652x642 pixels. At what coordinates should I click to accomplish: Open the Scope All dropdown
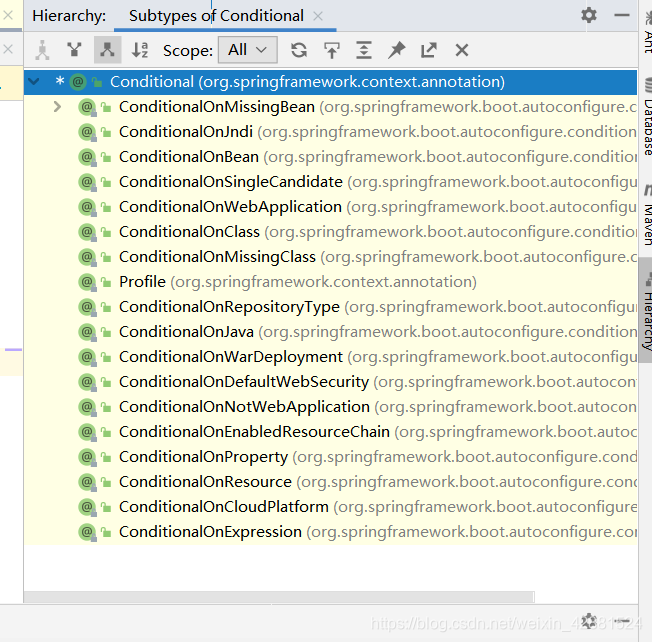247,50
